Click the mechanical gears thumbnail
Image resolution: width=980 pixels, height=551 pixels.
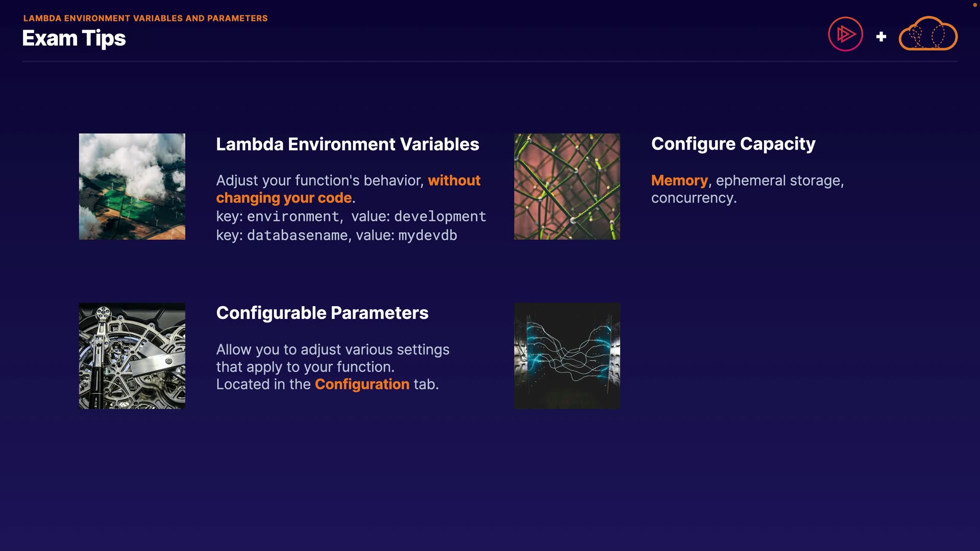[132, 356]
